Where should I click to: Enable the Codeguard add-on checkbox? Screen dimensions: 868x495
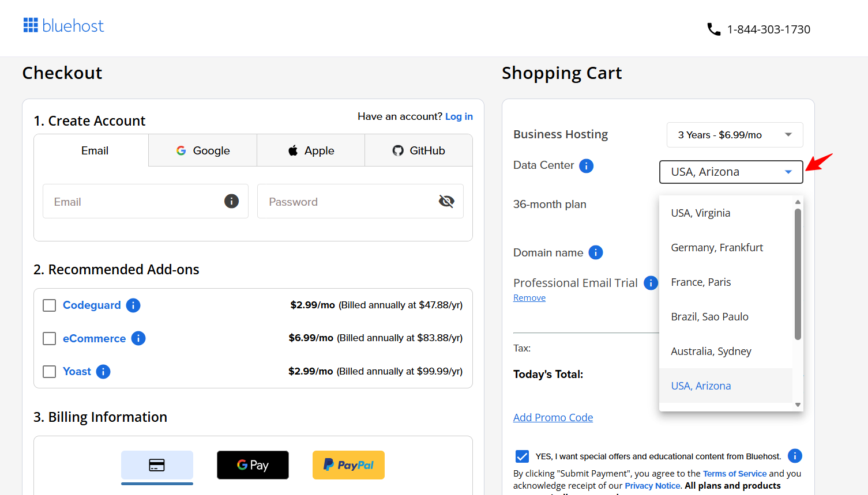tap(50, 305)
